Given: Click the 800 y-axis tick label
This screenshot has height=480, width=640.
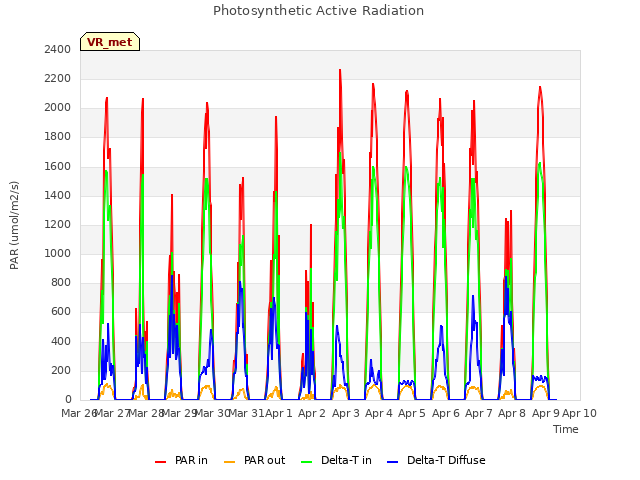Looking at the screenshot, I should pyautogui.click(x=61, y=282).
